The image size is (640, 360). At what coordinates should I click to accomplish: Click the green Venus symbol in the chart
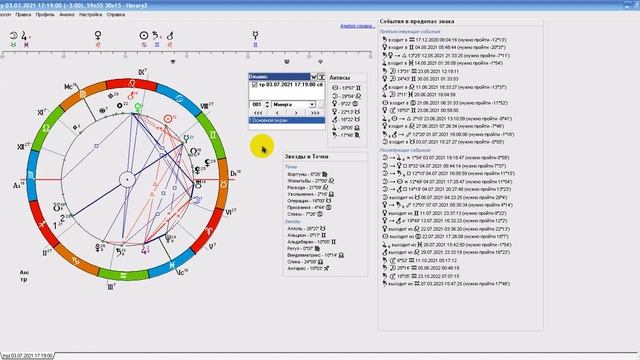138,108
